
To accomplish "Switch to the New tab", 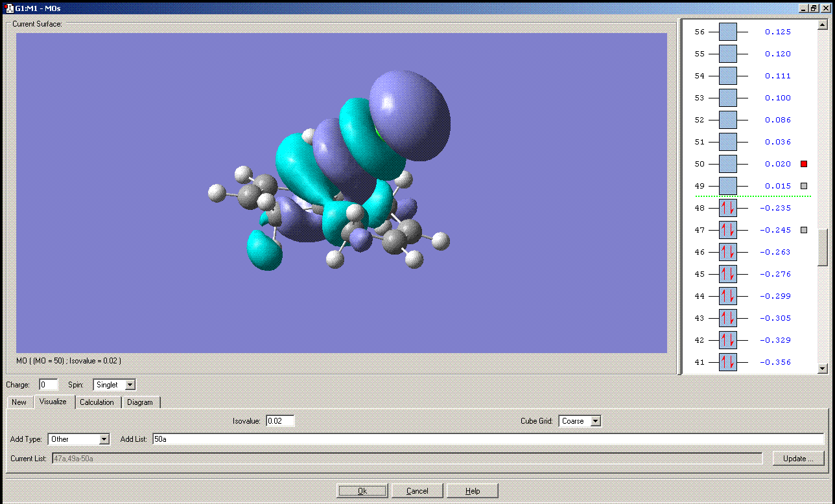I will tap(19, 402).
